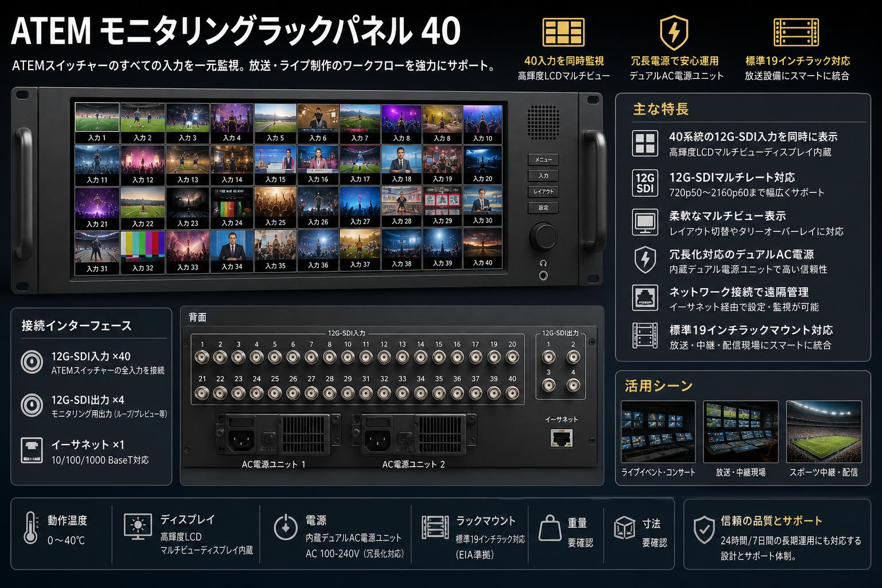
Task: Click the headphone jack on the front panel
Action: (543, 276)
